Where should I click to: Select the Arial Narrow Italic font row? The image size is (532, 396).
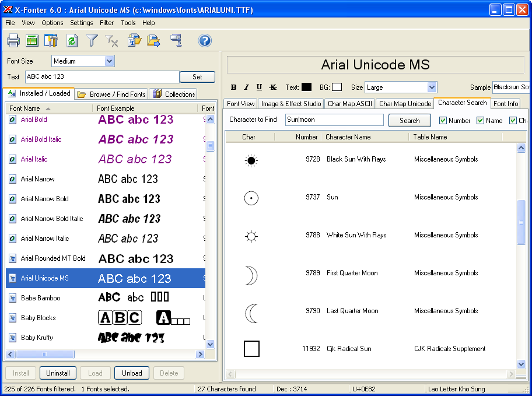tap(106, 239)
